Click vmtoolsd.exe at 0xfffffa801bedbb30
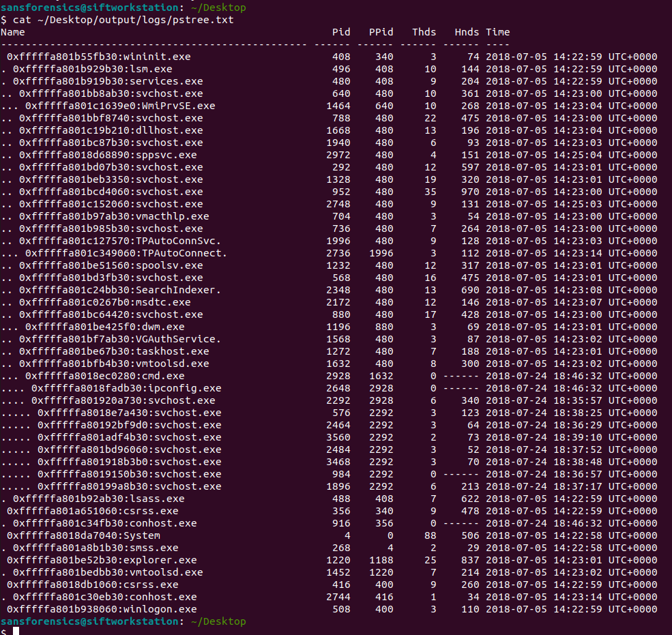Screen dimensions: 672x635 108,572
